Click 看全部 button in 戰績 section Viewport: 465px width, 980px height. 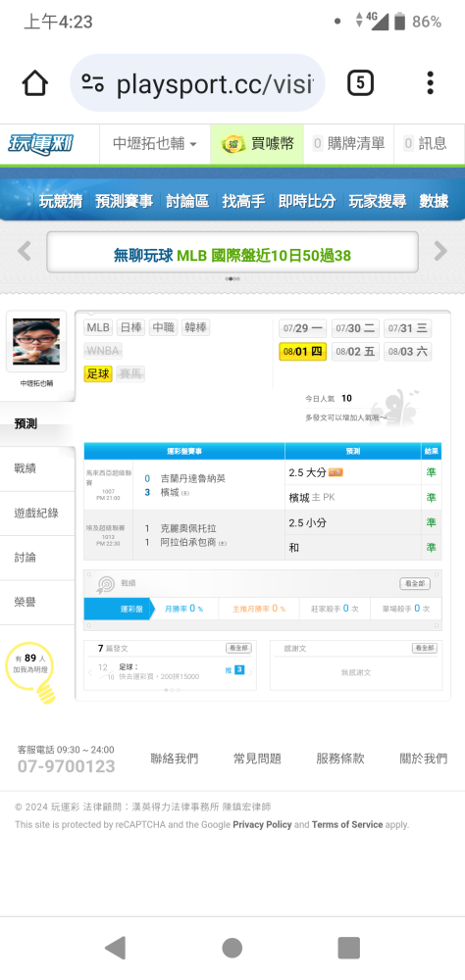[415, 583]
